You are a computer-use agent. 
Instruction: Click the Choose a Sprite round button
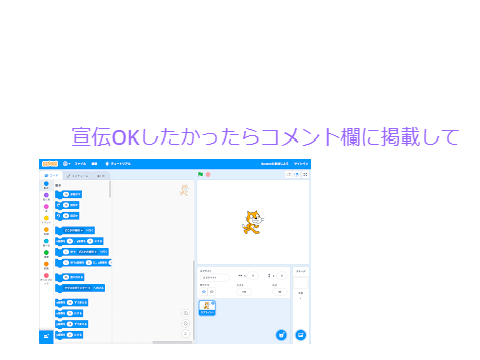[x=281, y=335]
